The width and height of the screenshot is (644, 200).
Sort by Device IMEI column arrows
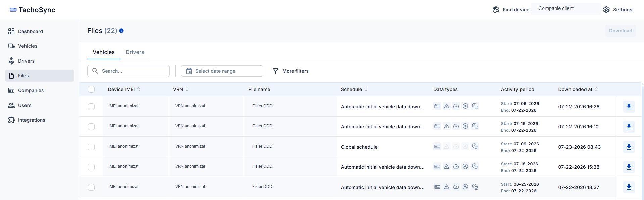coord(139,89)
